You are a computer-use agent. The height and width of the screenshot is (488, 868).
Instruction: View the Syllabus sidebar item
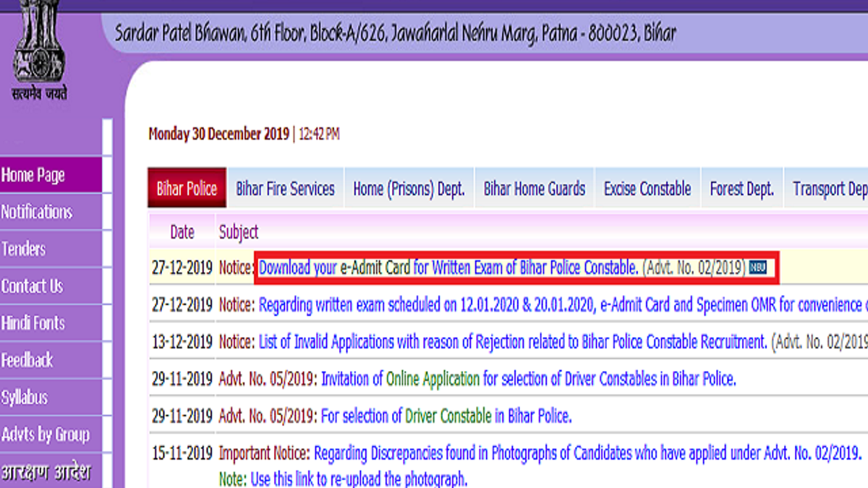click(25, 398)
